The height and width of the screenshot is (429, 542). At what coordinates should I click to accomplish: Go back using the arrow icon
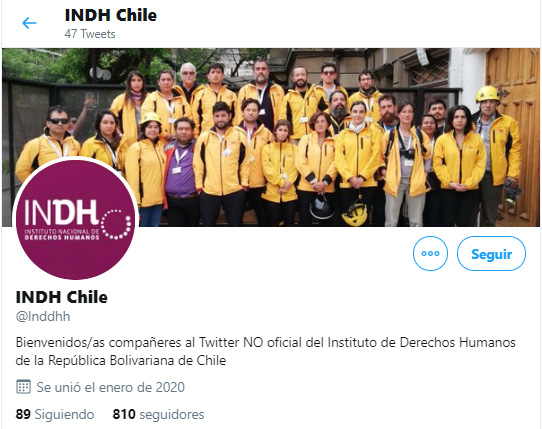[x=29, y=23]
